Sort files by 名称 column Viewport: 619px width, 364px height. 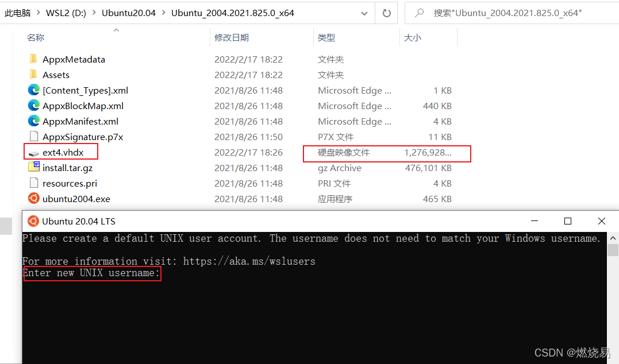36,37
